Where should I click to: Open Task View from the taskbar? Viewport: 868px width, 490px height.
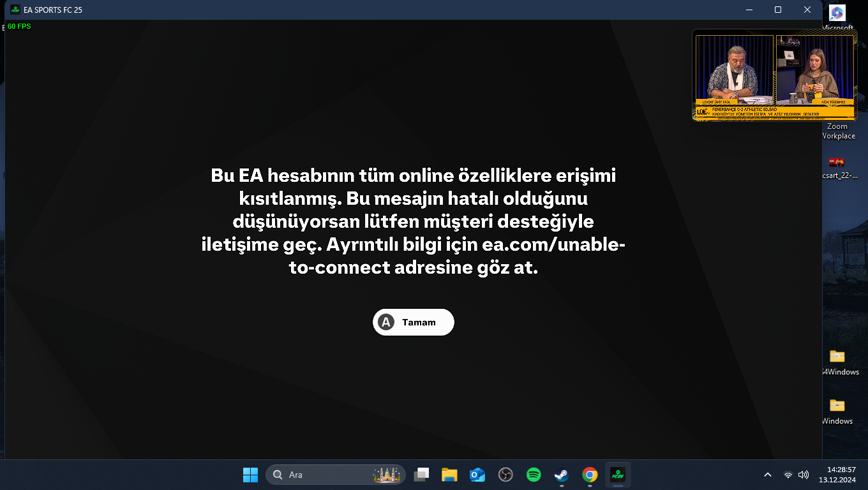(x=421, y=475)
